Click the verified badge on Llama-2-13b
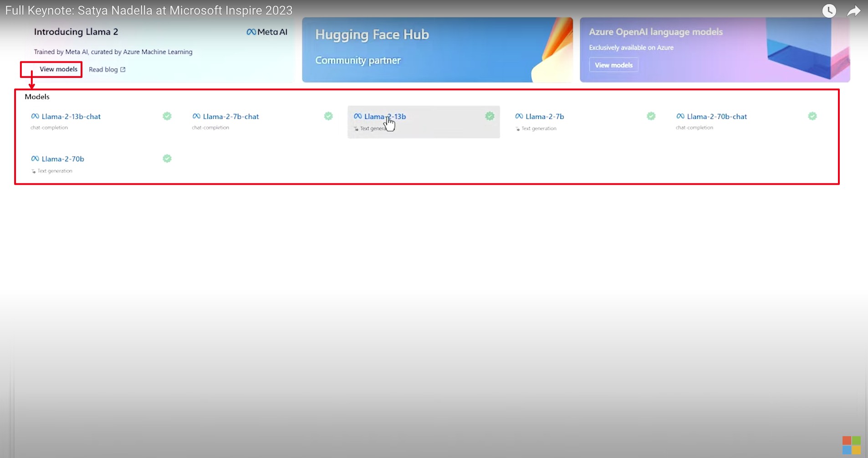The height and width of the screenshot is (458, 868). pyautogui.click(x=490, y=116)
